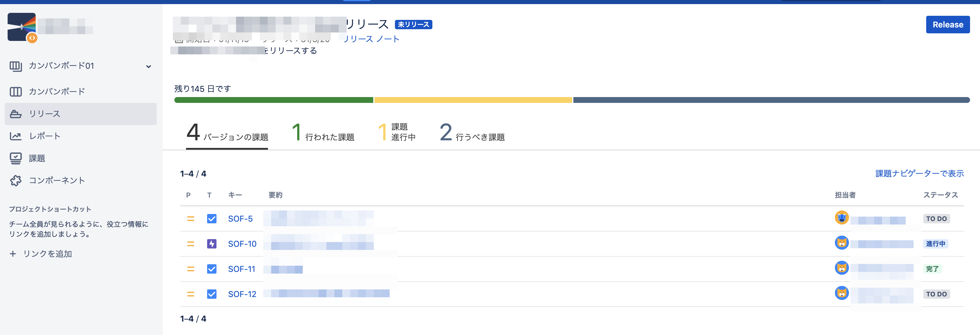
Task: Click the Release button
Action: pos(948,24)
